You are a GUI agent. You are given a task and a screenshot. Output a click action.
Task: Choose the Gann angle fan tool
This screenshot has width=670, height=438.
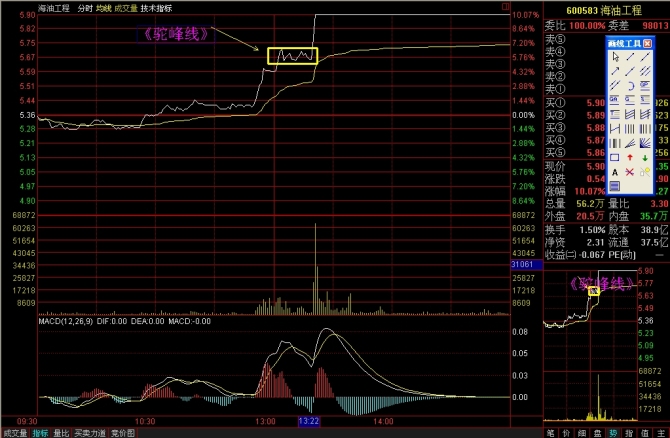click(x=645, y=143)
